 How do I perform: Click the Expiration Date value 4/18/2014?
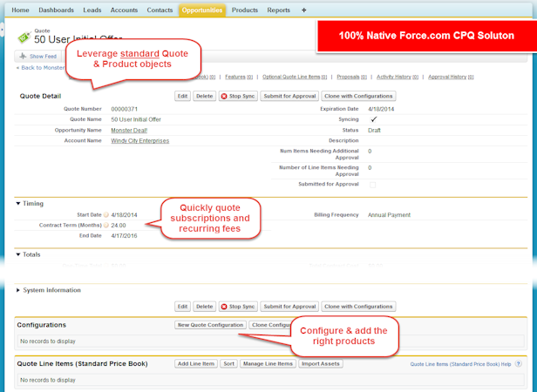pyautogui.click(x=381, y=109)
